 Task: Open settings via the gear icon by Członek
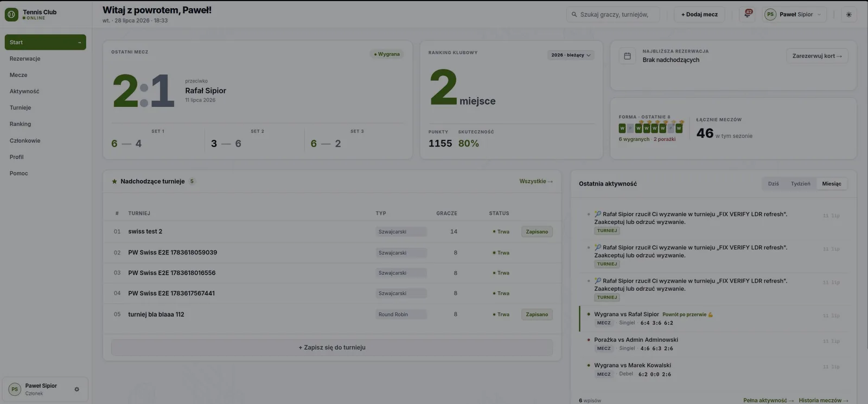(76, 389)
